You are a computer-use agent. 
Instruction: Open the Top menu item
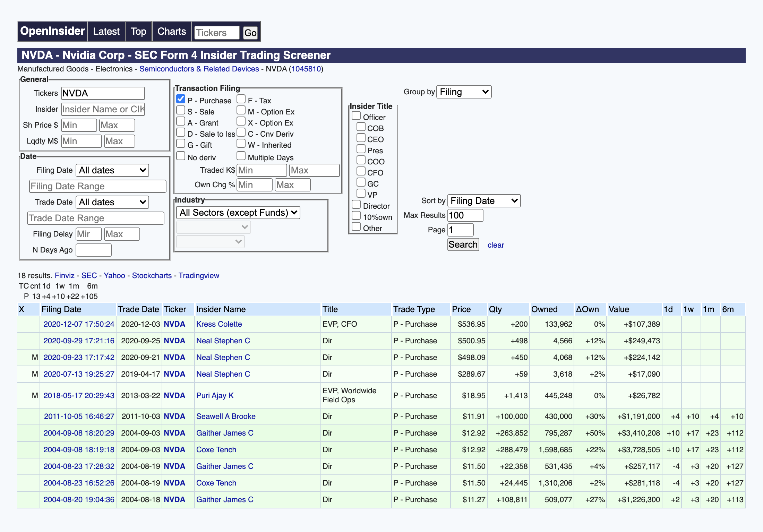pyautogui.click(x=138, y=32)
